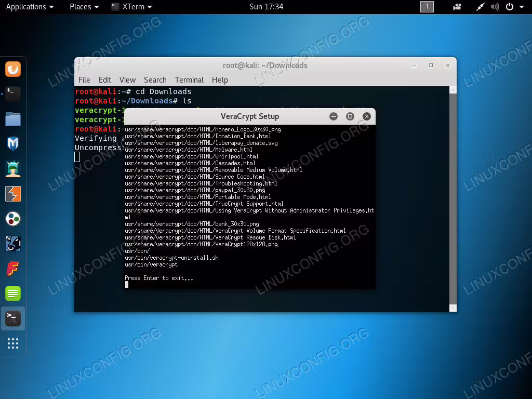The width and height of the screenshot is (532, 399).
Task: Click the network tool tray icon
Action: pos(480,7)
